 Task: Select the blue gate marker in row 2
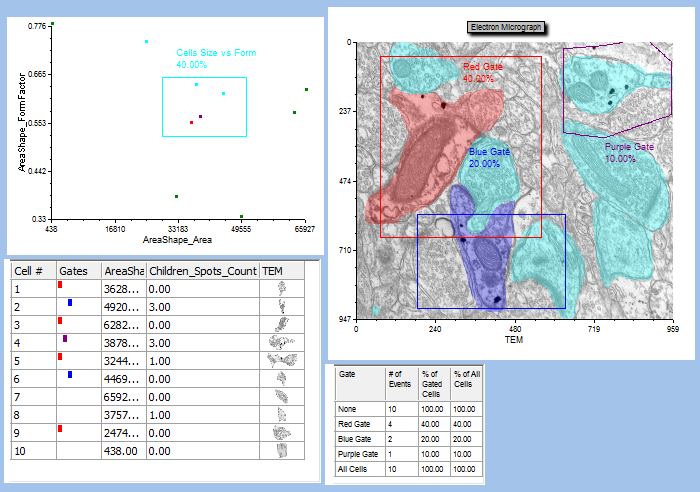pyautogui.click(x=70, y=303)
